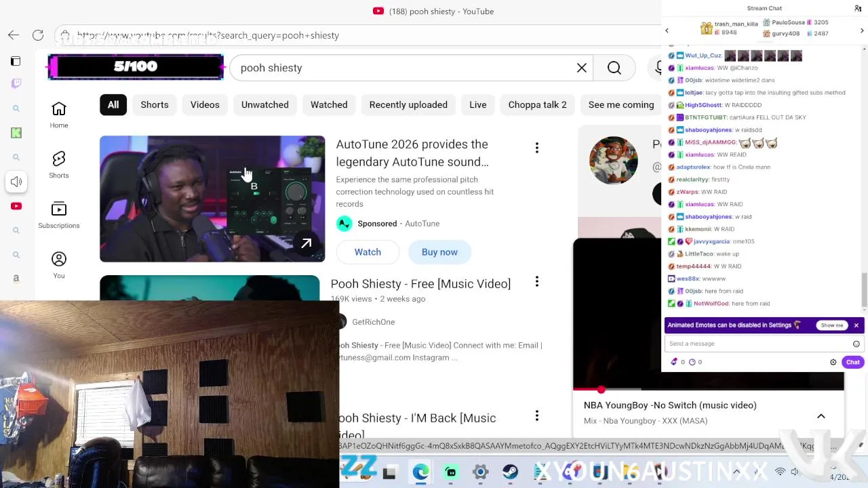Open the Wi-Fi network tray icon

(780, 472)
